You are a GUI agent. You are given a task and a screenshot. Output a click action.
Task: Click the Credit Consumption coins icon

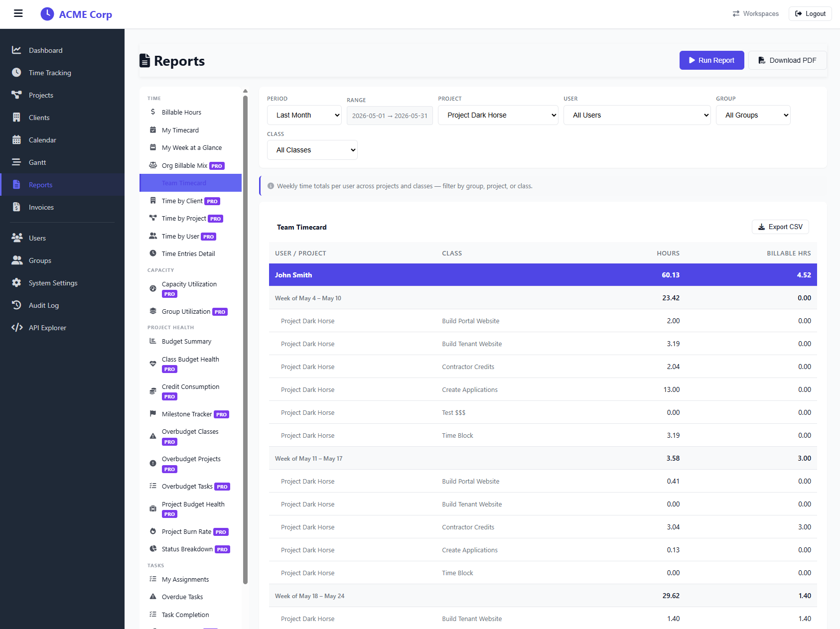pos(153,391)
